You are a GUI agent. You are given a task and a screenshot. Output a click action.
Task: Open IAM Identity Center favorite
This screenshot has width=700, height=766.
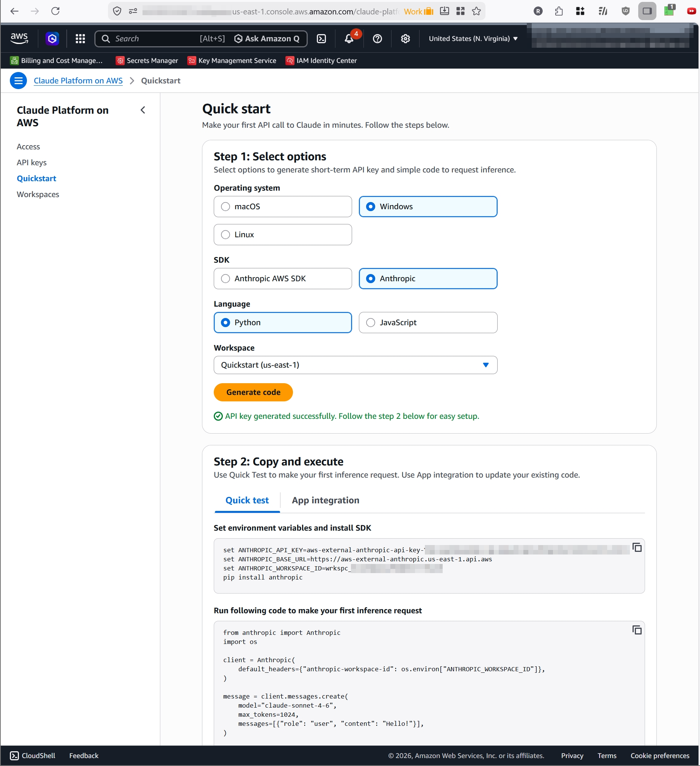321,60
